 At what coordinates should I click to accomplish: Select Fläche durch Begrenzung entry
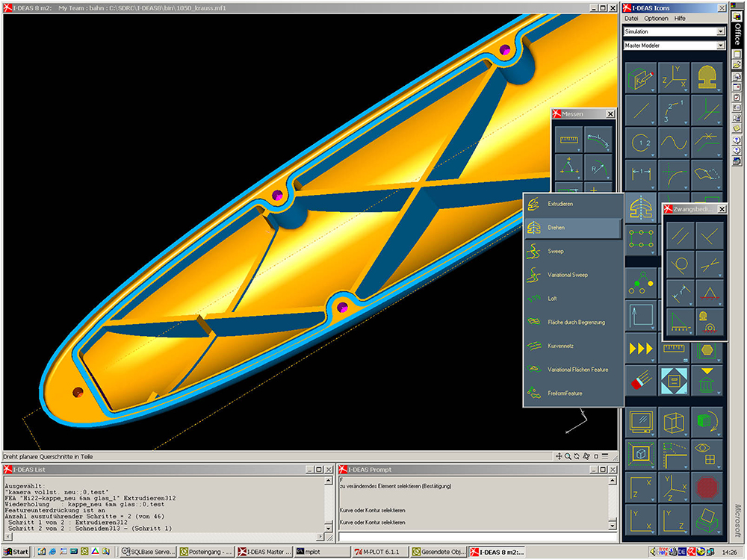click(x=574, y=323)
